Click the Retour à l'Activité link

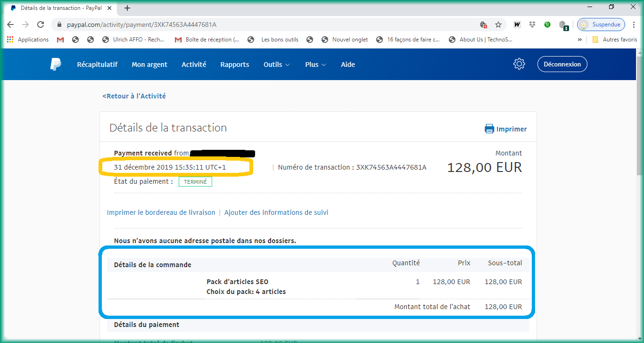point(134,96)
